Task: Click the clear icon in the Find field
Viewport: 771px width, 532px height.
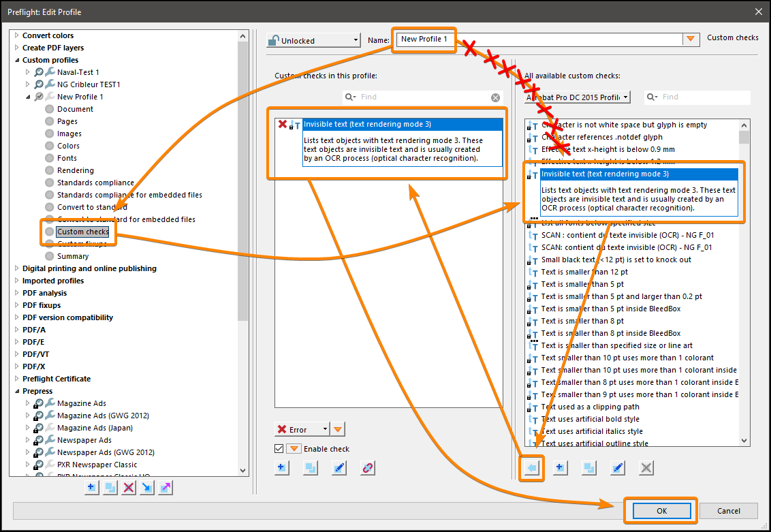Action: (x=495, y=97)
